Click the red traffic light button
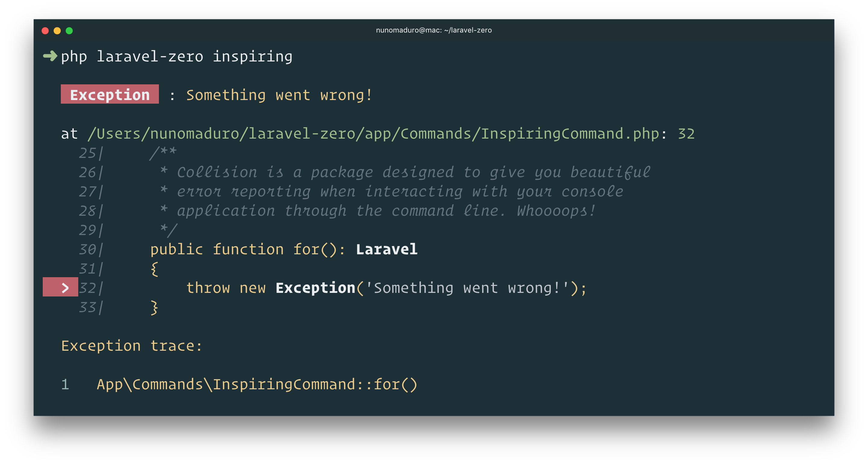Screen dimensions: 868x464 coord(45,30)
